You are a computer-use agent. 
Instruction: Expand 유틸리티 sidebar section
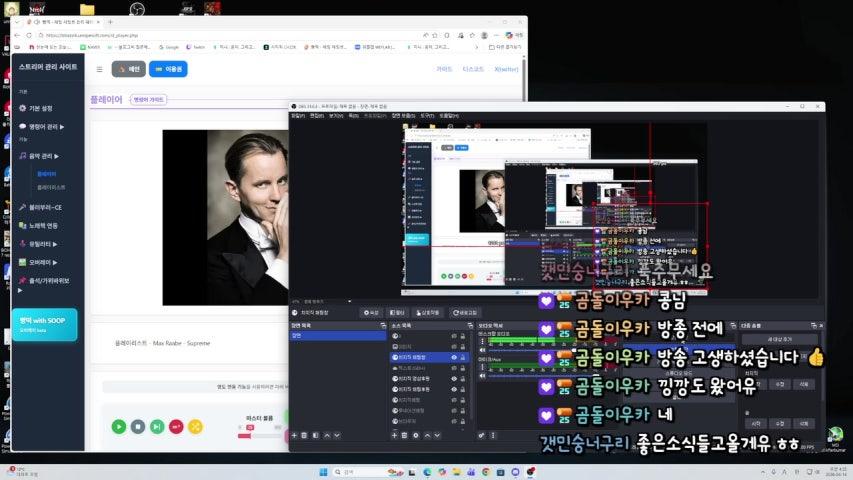[x=38, y=244]
